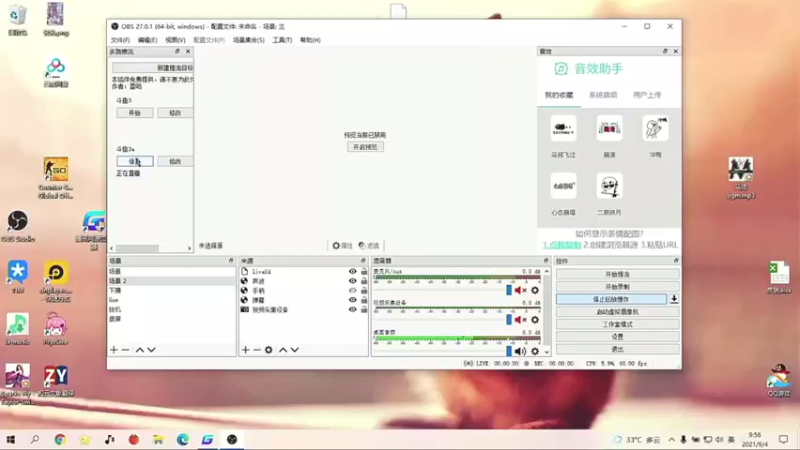Click the OBS icon in the taskbar
Image resolution: width=800 pixels, height=450 pixels.
(x=232, y=439)
